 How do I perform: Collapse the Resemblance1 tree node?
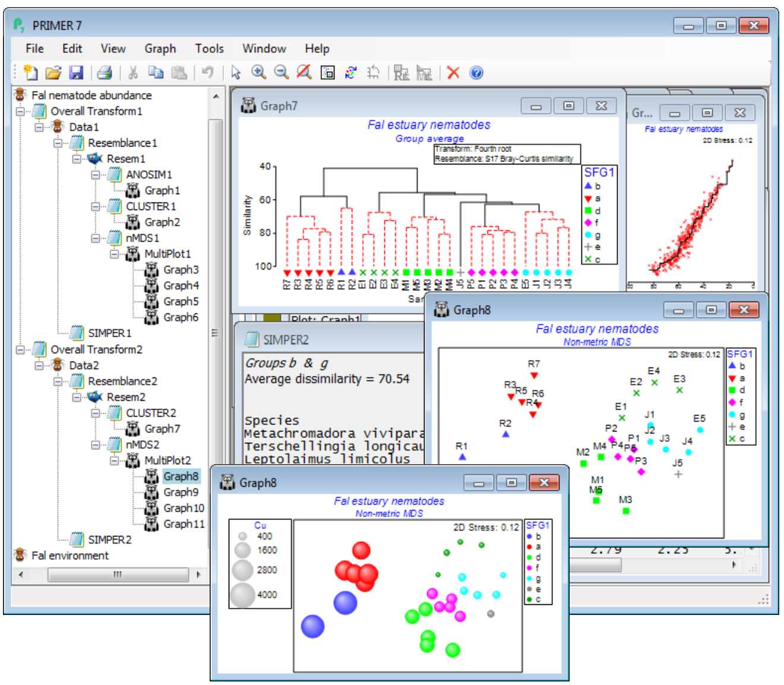point(58,143)
